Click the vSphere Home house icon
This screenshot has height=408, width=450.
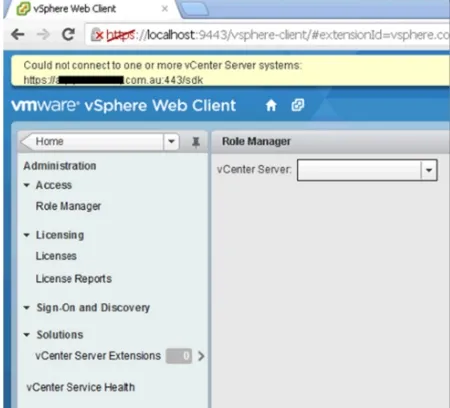tap(271, 105)
